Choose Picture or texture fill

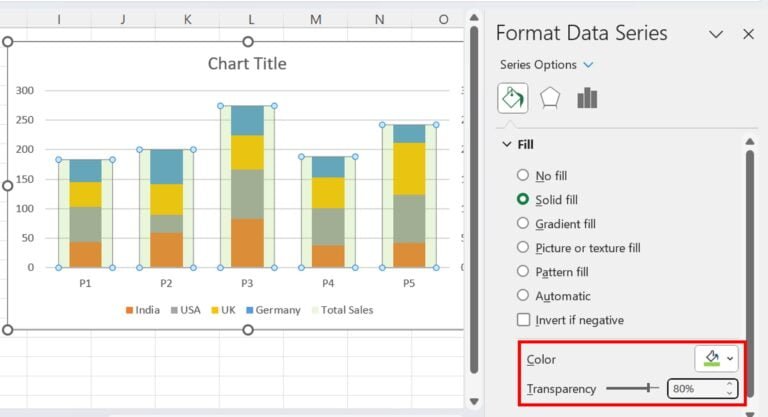pyautogui.click(x=523, y=248)
